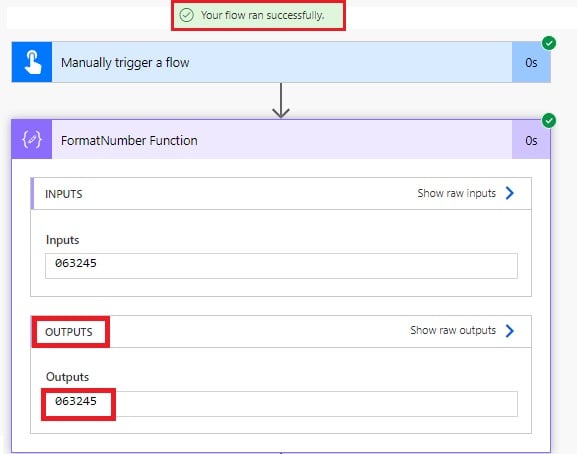
Task: Click green checkmark on FormatNumber Function step
Action: (x=549, y=121)
